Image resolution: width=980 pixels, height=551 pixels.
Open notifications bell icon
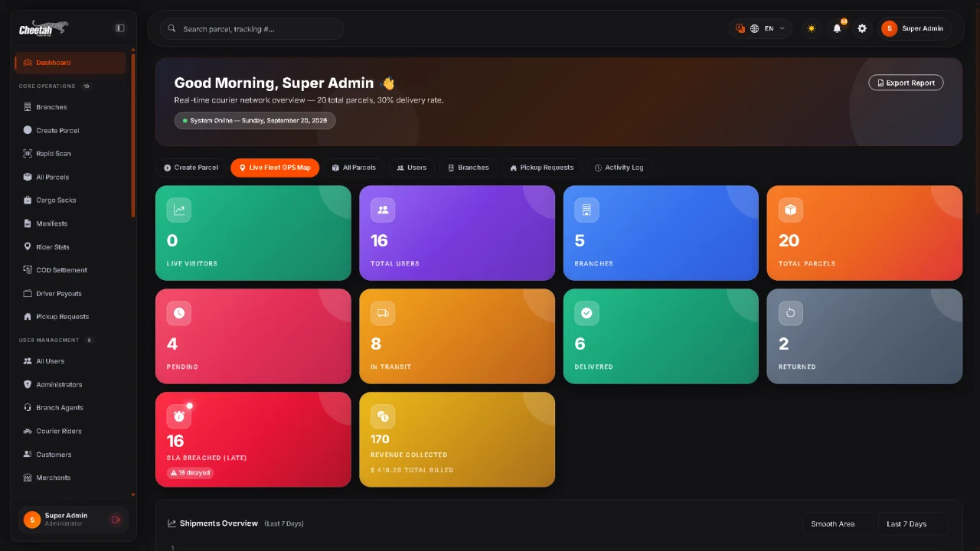click(837, 28)
